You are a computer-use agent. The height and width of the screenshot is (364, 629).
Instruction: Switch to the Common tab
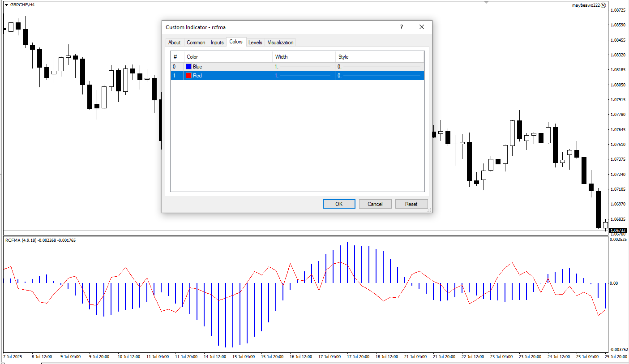pos(196,43)
